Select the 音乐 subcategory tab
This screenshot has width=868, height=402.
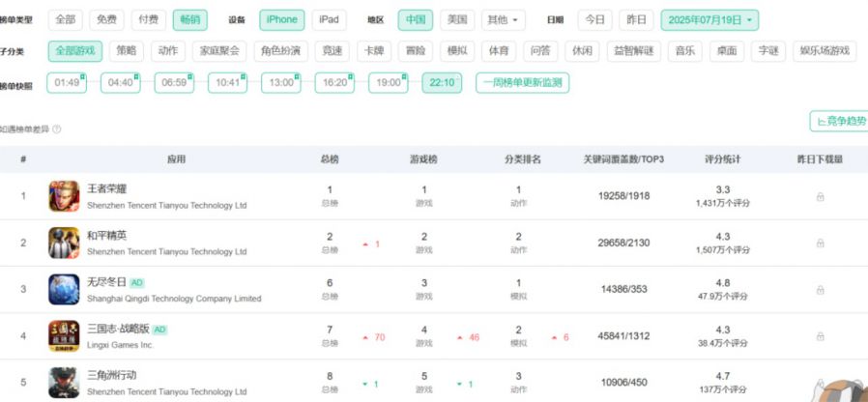coord(684,51)
